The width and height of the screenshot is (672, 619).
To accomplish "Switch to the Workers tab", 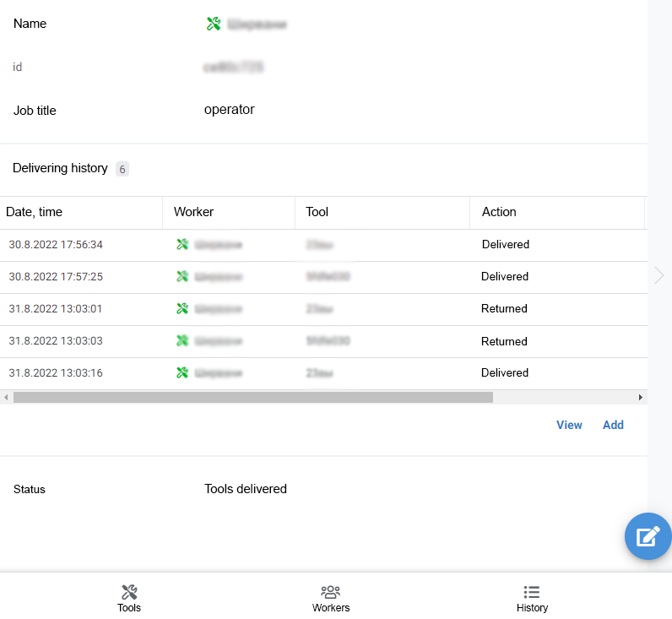I will coord(331,599).
